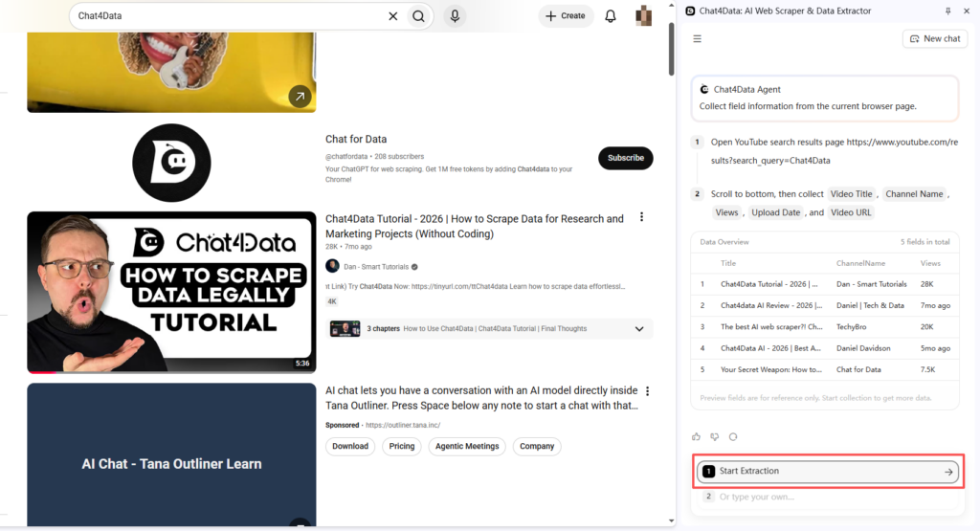Click the Agentic Meetings chip

pyautogui.click(x=467, y=446)
